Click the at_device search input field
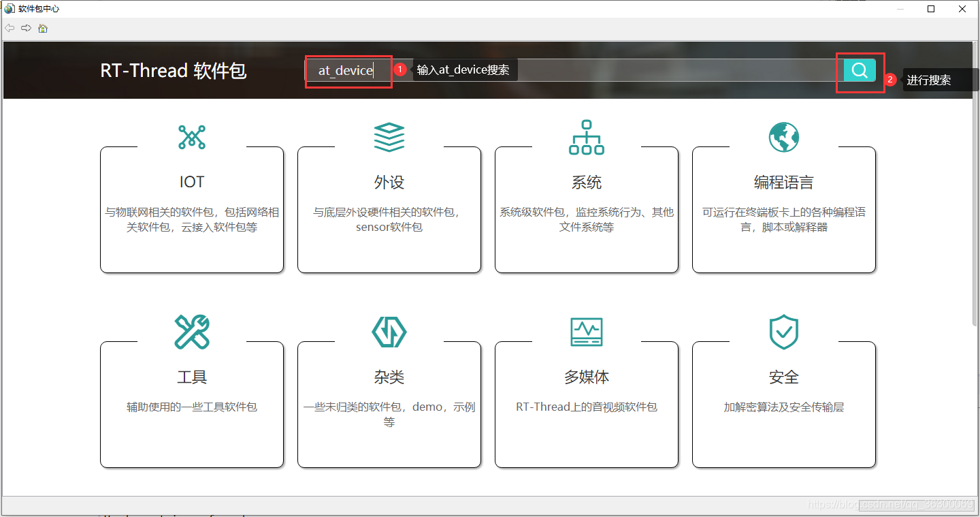The image size is (980, 517). click(574, 70)
